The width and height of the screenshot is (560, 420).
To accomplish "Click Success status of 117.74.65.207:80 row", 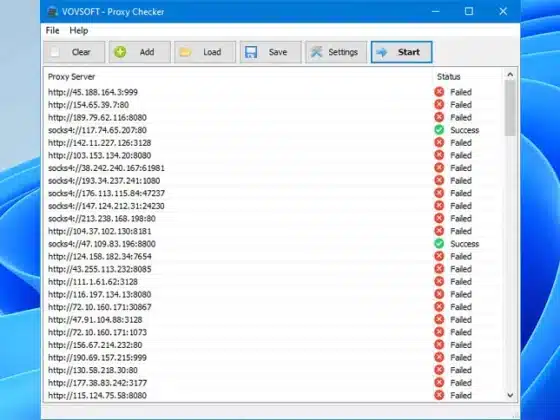I will (x=464, y=130).
